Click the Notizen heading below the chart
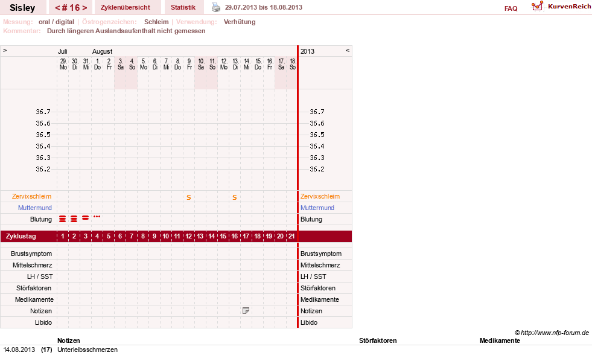The width and height of the screenshot is (592, 364). click(69, 340)
